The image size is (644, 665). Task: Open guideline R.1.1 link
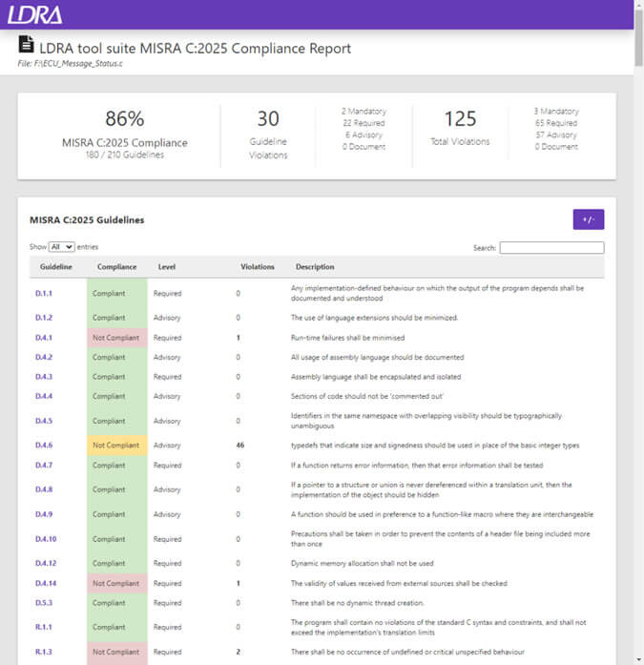coord(44,627)
